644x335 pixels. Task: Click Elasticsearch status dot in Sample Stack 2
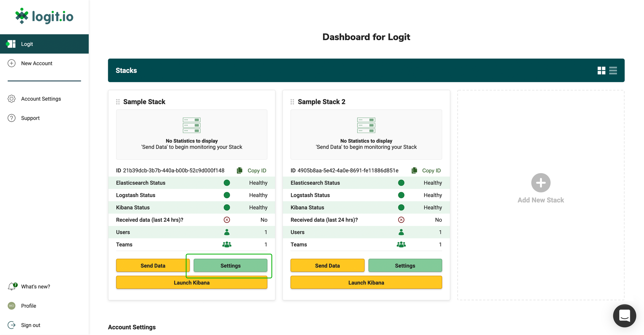pyautogui.click(x=401, y=183)
